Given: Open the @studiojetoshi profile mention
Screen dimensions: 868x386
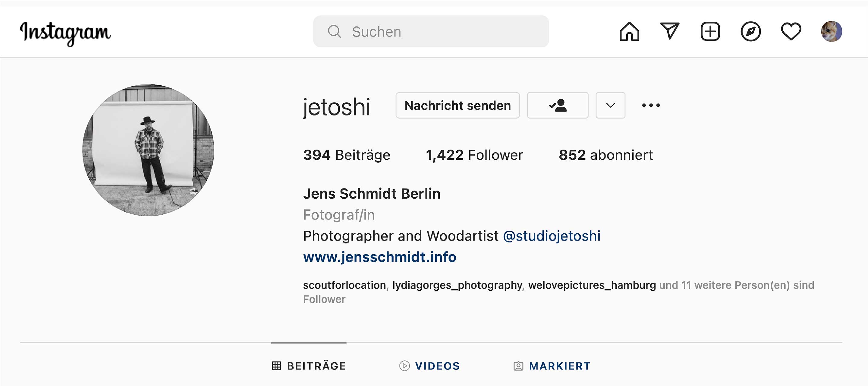Looking at the screenshot, I should [551, 236].
